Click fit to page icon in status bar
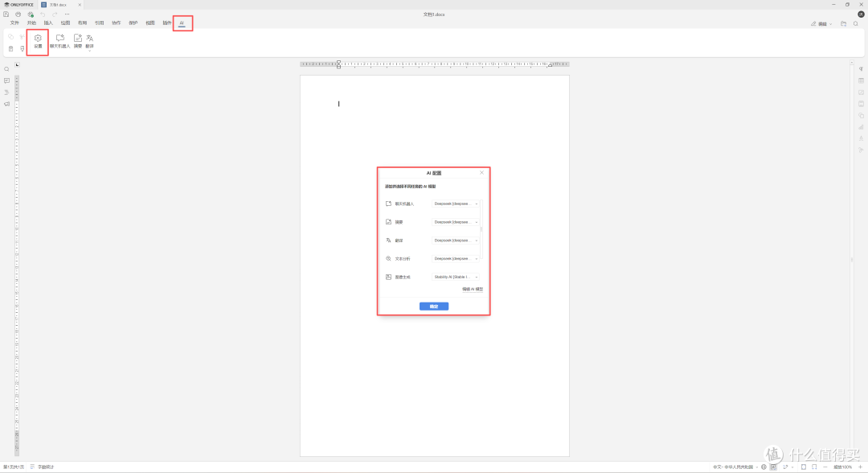 coord(804,467)
